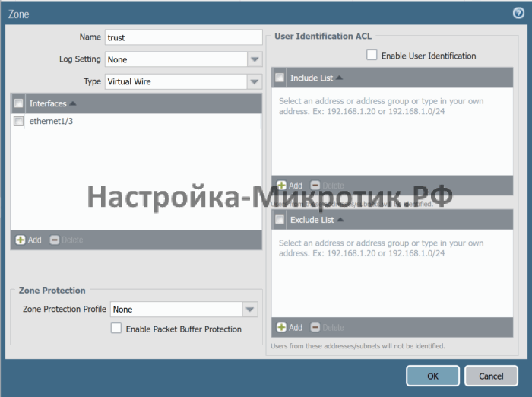Open the Log Setting dropdown arrow

[255, 59]
